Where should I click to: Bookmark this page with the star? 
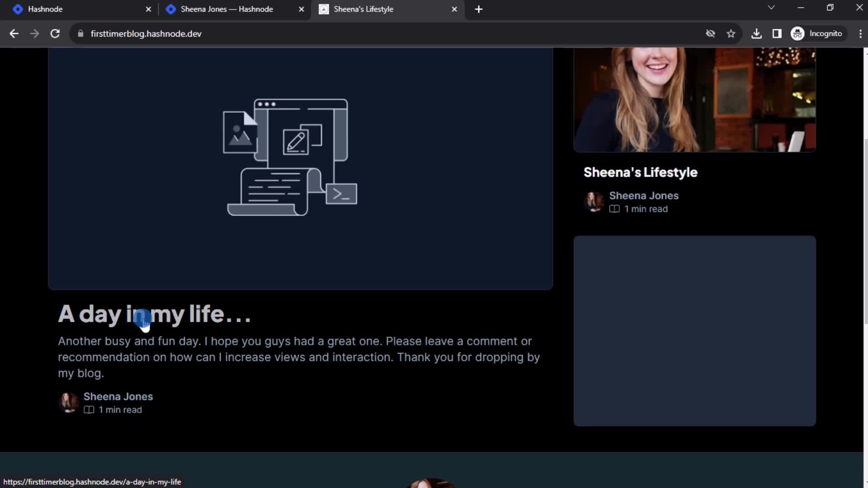[731, 34]
